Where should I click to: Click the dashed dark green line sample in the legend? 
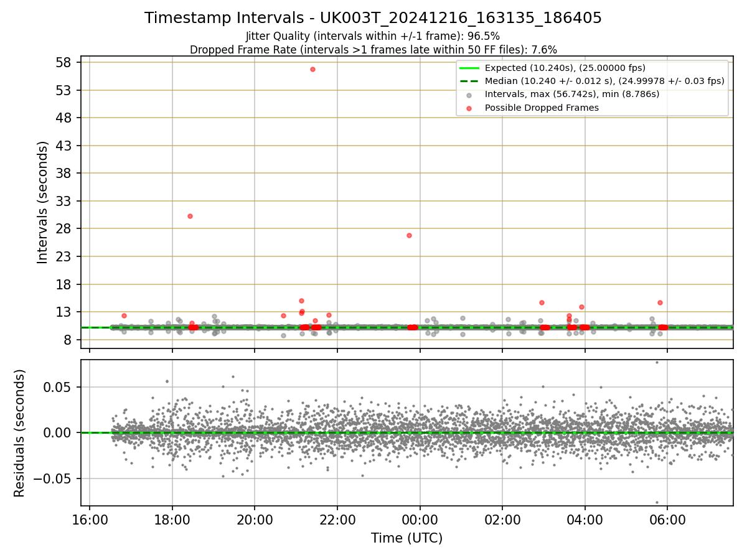[x=469, y=81]
